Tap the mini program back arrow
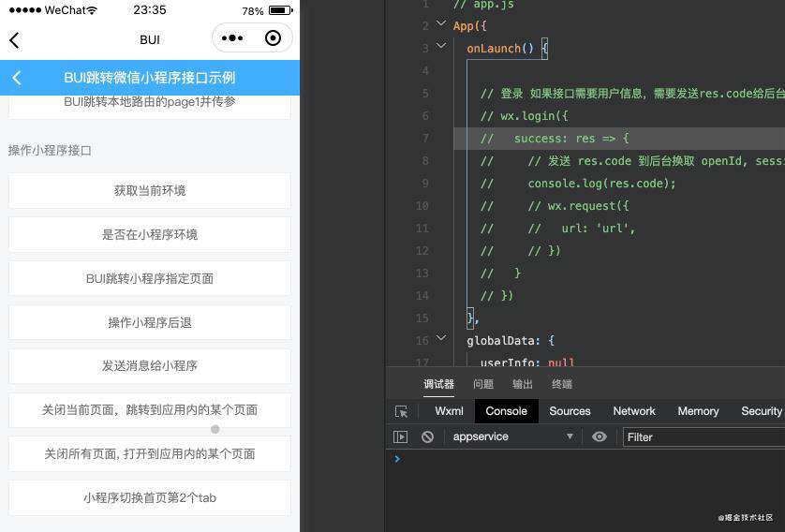This screenshot has width=785, height=532. [x=14, y=40]
